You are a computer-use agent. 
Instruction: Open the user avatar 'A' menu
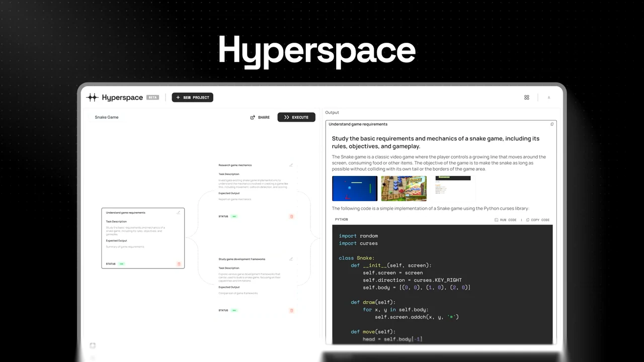pos(549,98)
